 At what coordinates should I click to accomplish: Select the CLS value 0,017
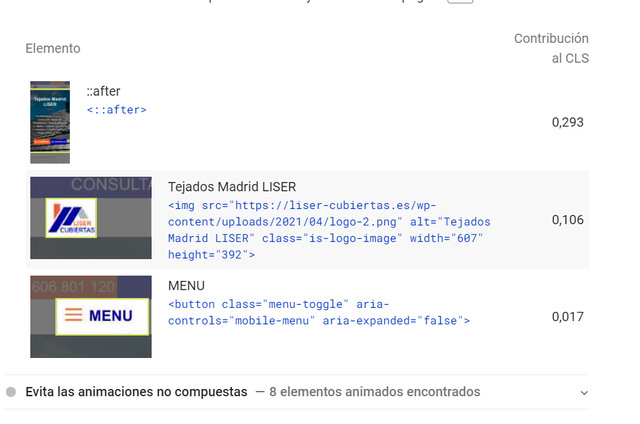567,317
